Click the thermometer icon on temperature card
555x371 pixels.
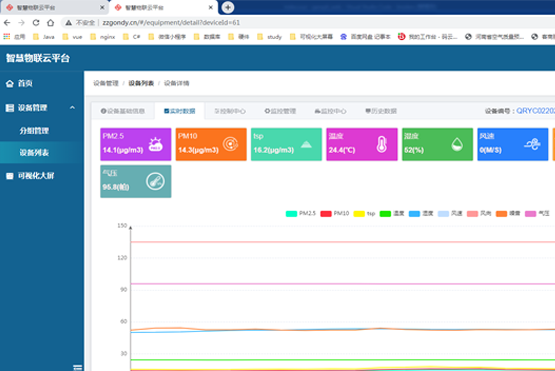382,144
